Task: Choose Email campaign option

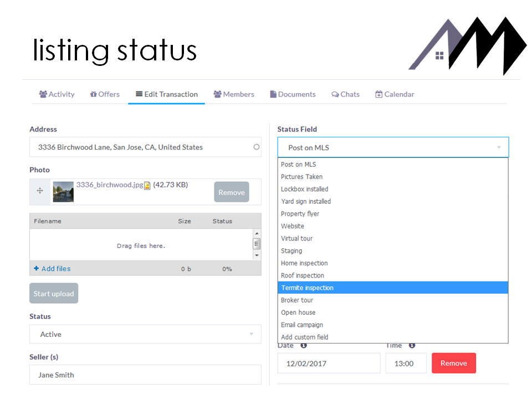Action: (x=393, y=325)
